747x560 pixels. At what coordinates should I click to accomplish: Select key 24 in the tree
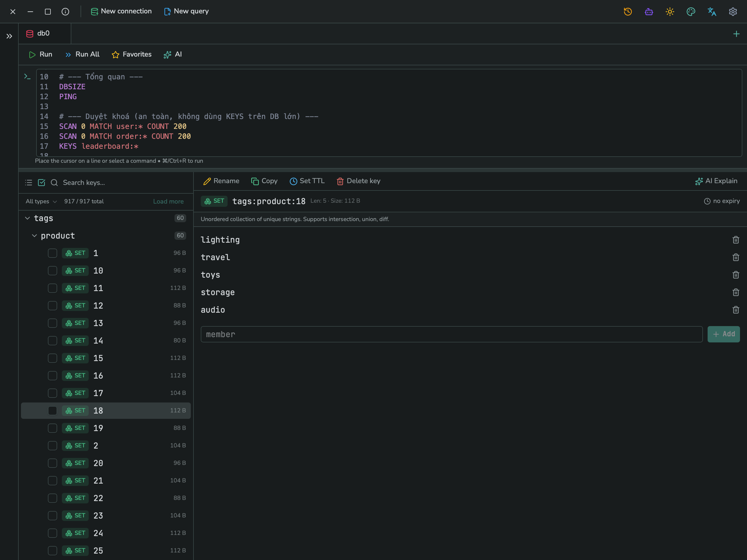(106, 533)
